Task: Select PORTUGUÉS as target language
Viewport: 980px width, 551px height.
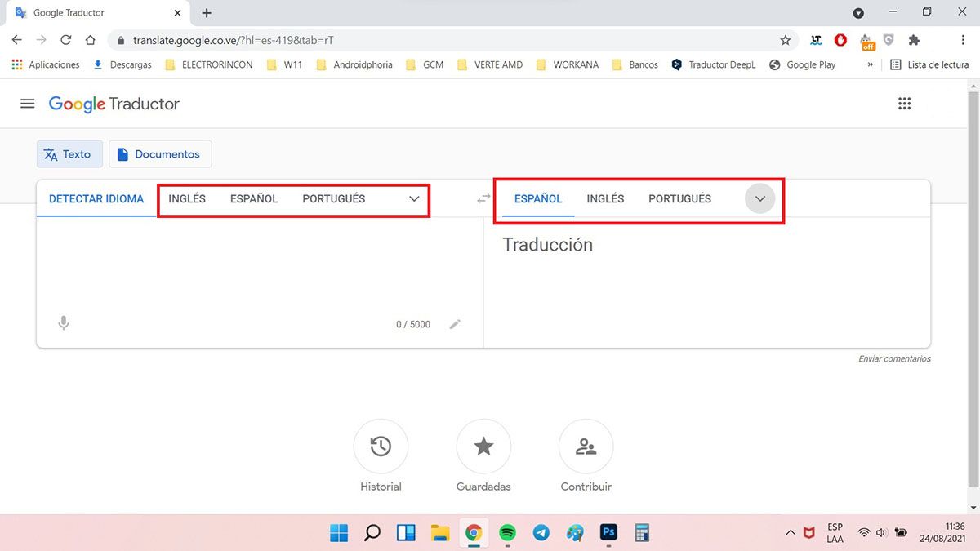Action: coord(679,198)
